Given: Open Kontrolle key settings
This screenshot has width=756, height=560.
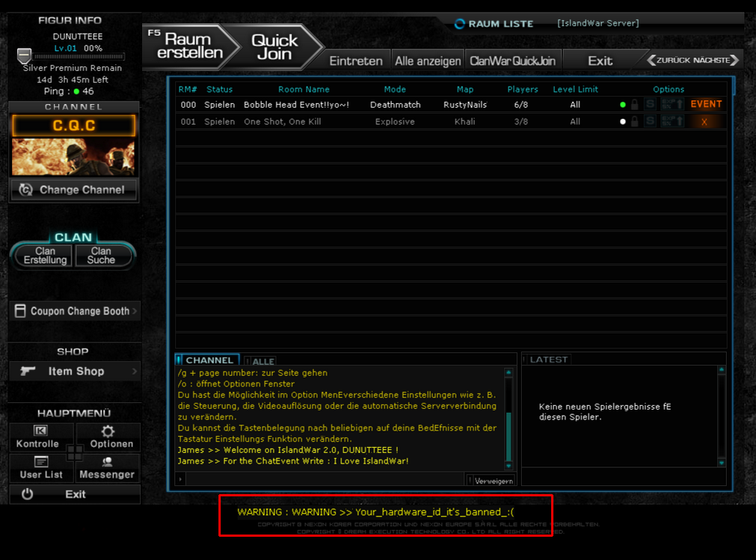Looking at the screenshot, I should pyautogui.click(x=41, y=437).
